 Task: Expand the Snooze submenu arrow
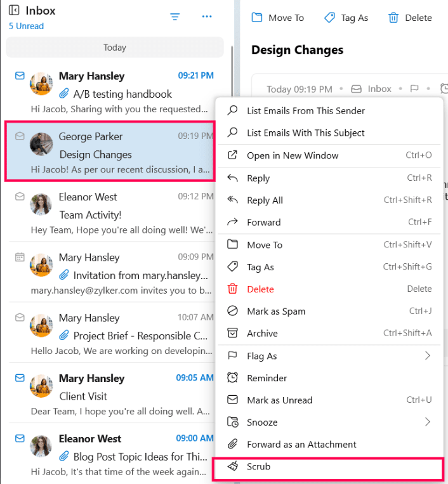[x=428, y=422]
